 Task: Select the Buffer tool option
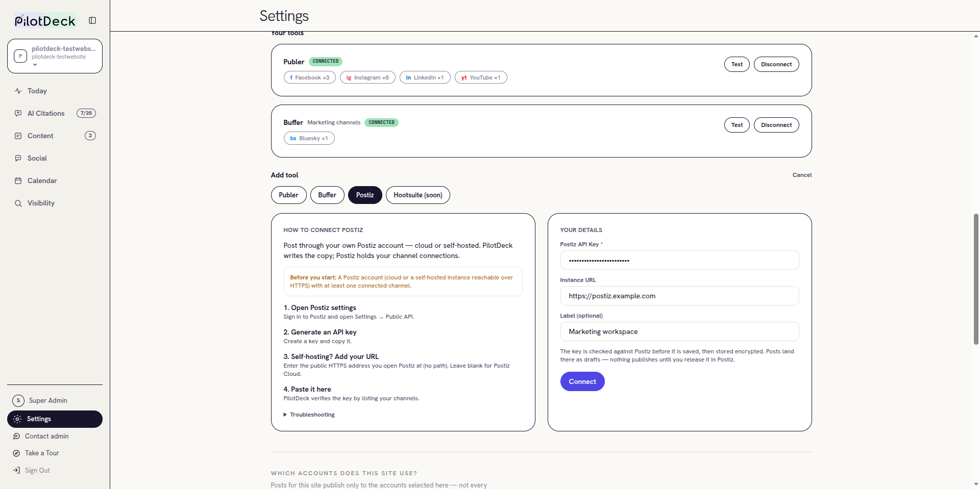tap(327, 195)
